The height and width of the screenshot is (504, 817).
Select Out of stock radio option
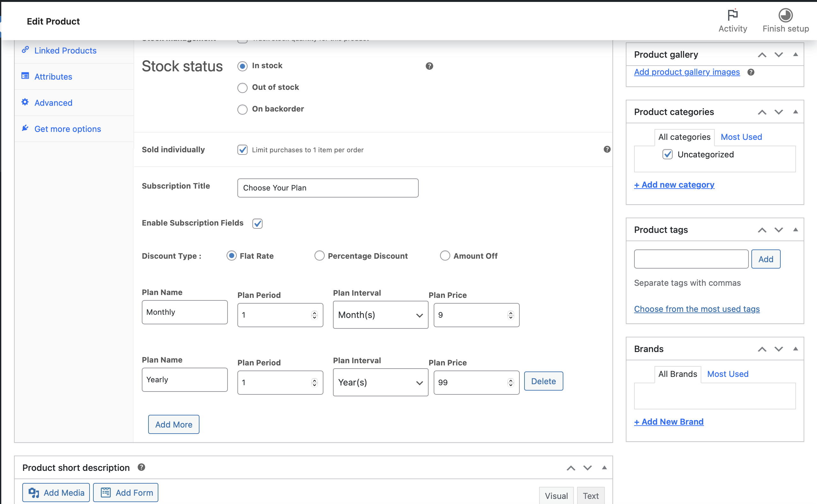click(x=242, y=88)
